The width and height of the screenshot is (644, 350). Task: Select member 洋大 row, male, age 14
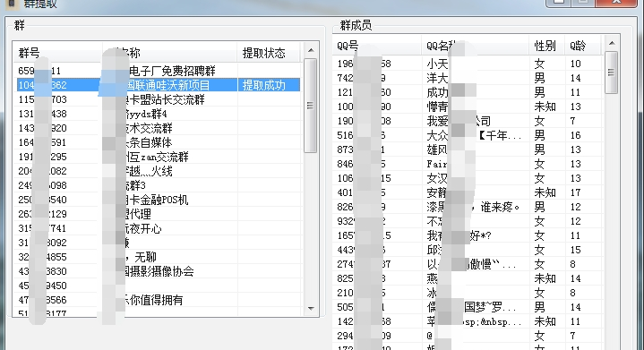(468, 78)
